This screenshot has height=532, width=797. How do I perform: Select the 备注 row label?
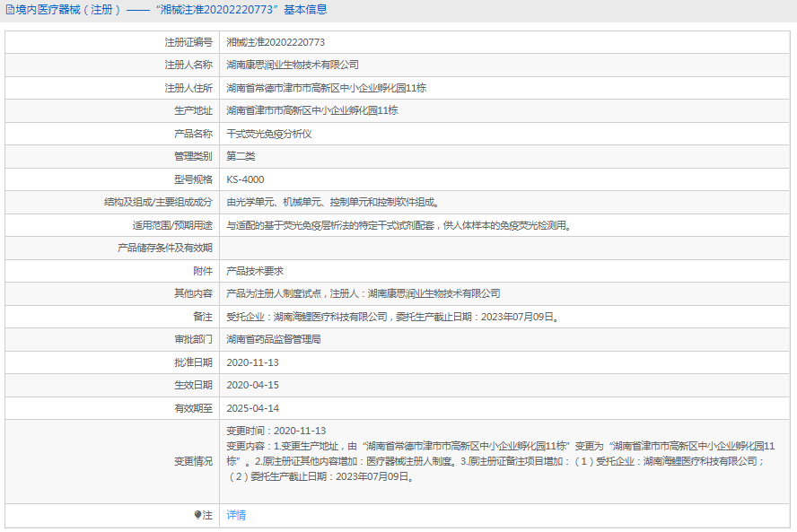pos(203,317)
